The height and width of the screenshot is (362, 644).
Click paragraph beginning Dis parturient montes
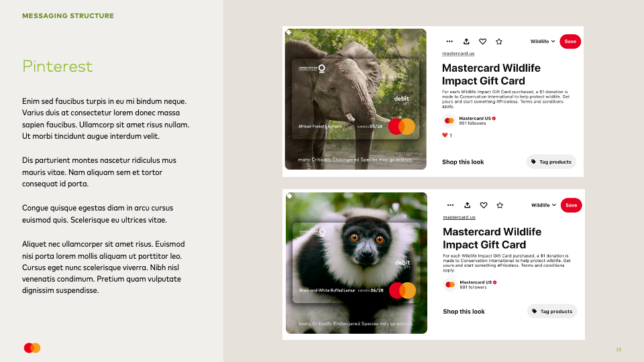click(99, 172)
